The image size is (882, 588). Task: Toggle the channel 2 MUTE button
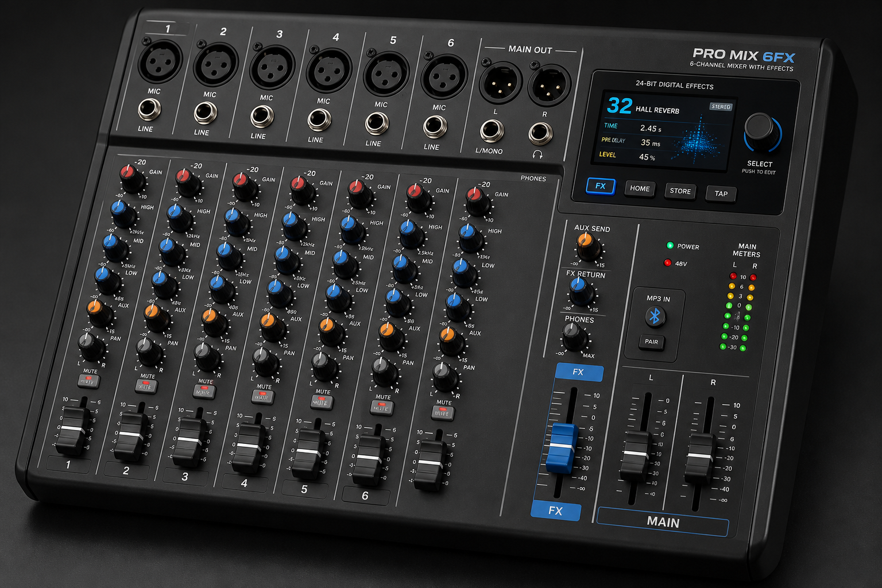pos(145,386)
